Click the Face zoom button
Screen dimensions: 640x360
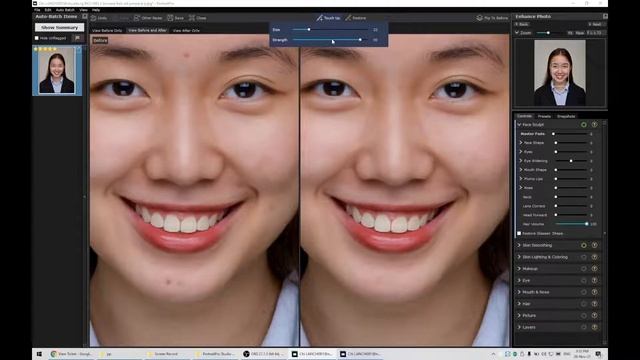tap(580, 33)
